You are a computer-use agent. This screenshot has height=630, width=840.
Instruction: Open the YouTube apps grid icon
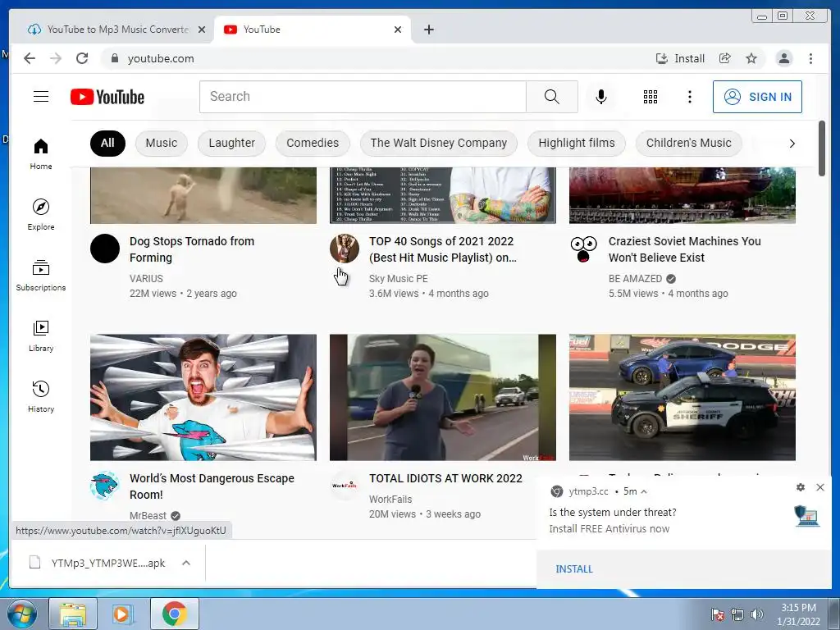pos(650,97)
